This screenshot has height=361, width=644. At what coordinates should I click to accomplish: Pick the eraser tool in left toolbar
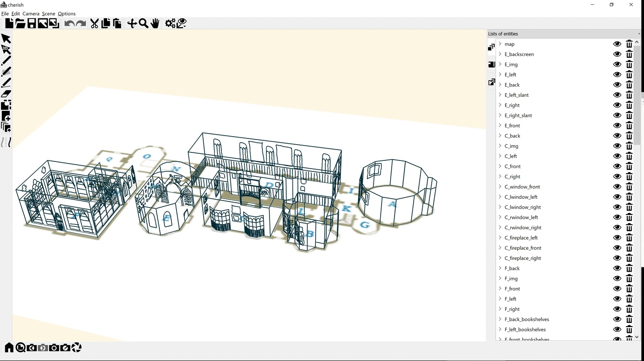click(x=6, y=94)
